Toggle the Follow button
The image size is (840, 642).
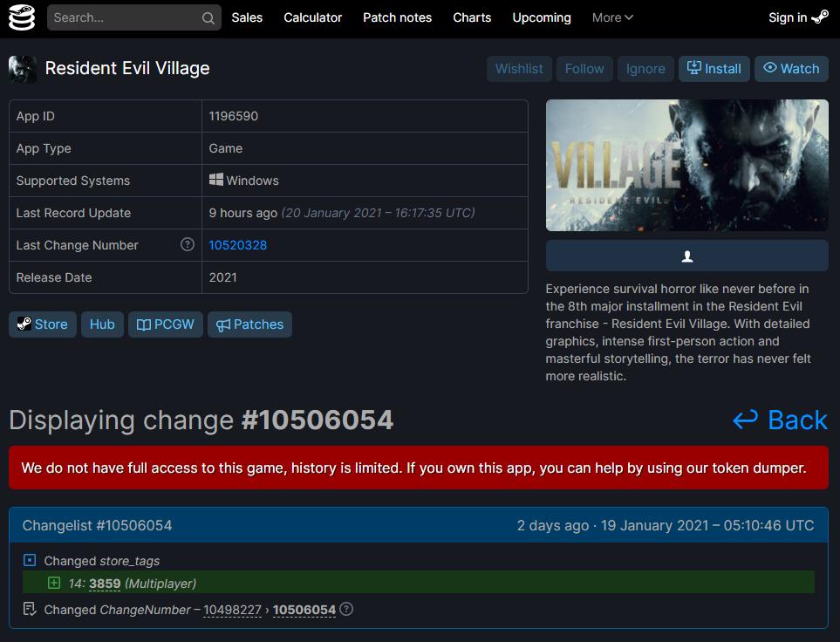coord(584,69)
